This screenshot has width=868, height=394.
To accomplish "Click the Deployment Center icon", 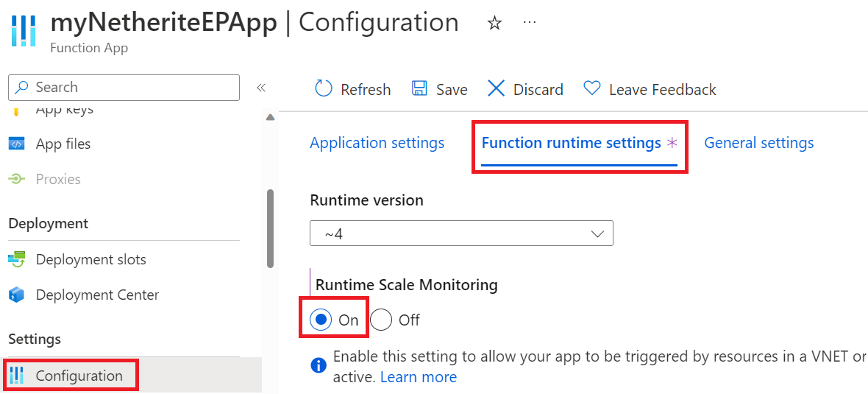I will coord(17,295).
